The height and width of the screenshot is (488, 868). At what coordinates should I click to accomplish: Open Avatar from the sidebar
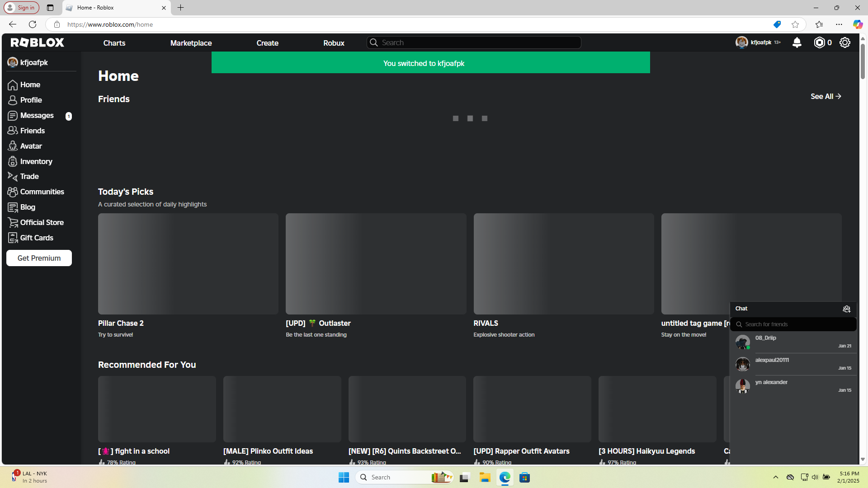pos(31,146)
